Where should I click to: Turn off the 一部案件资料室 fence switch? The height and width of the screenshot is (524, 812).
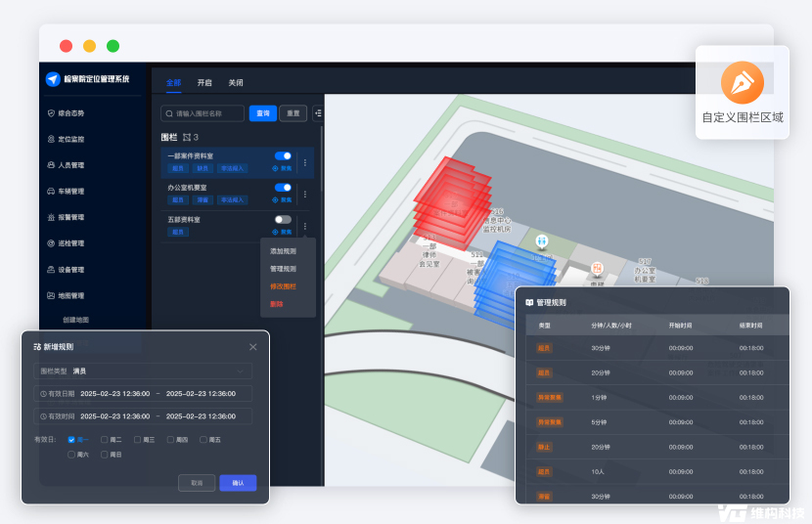(283, 155)
